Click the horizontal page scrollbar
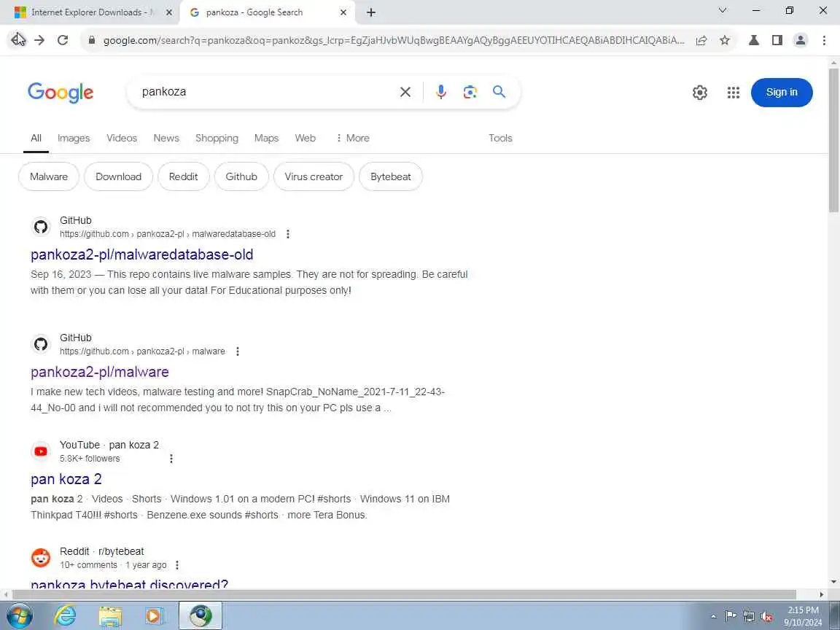This screenshot has width=840, height=630. click(404, 595)
